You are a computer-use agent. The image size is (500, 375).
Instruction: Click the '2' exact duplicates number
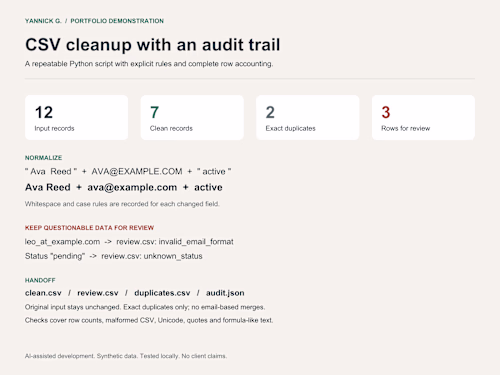point(270,112)
